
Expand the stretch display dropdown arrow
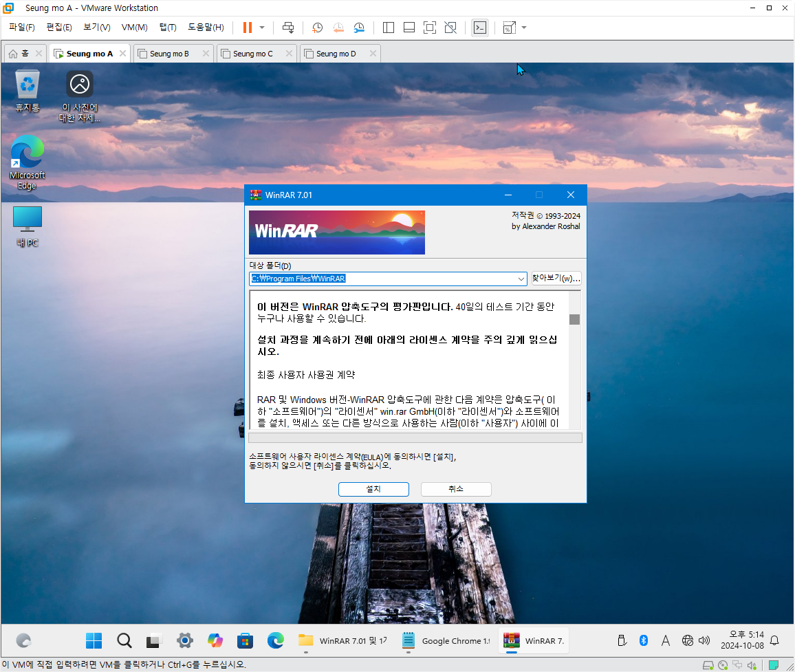[524, 28]
